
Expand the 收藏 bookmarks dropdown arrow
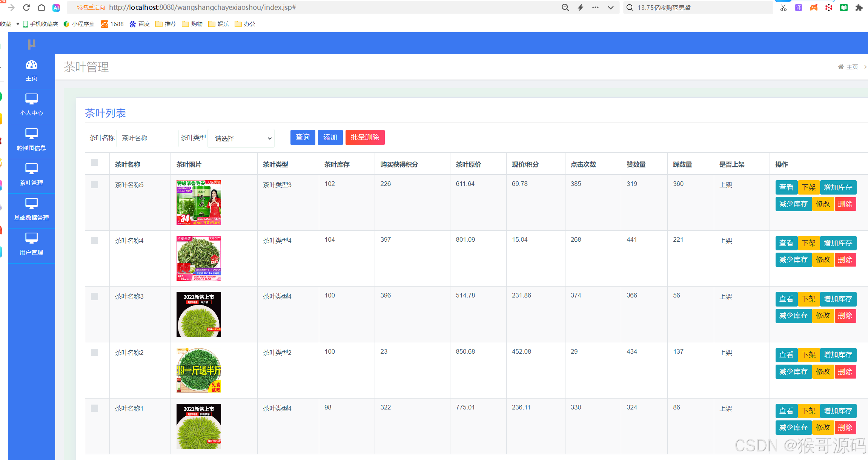point(18,24)
